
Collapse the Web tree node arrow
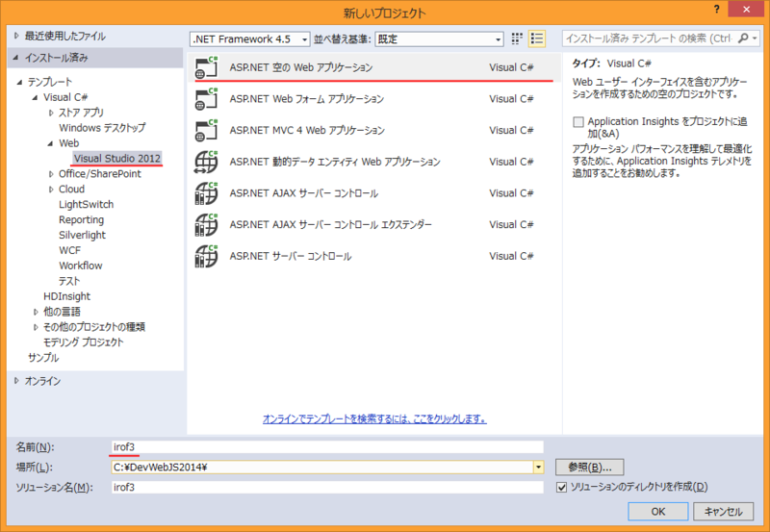51,143
